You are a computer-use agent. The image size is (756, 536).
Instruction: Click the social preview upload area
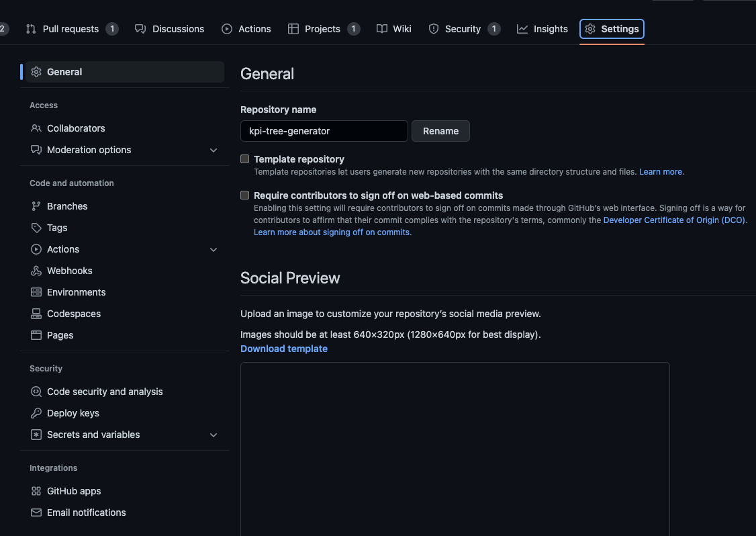455,450
